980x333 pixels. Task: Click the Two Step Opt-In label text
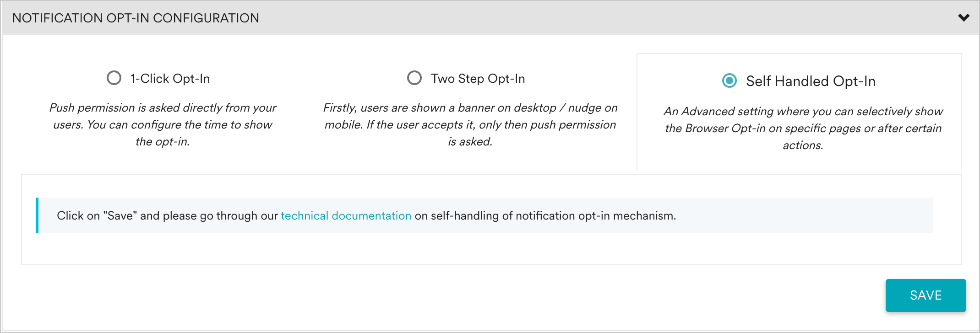[x=478, y=78]
